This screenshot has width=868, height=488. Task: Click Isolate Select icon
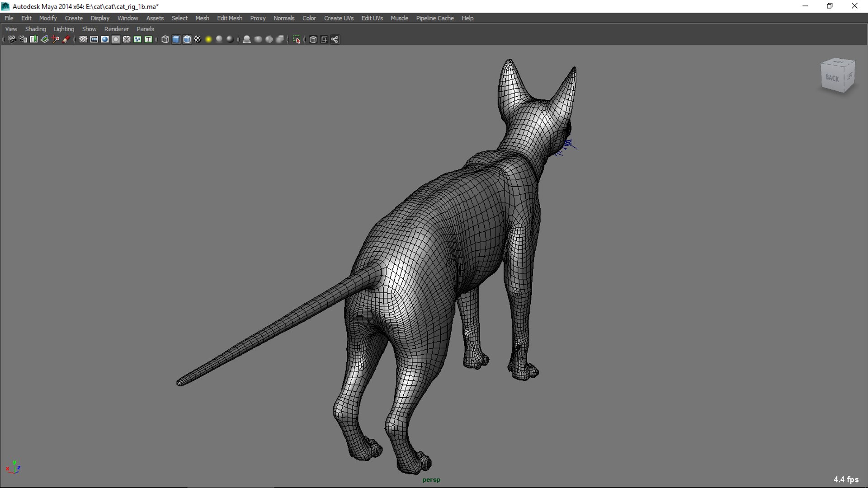[297, 39]
